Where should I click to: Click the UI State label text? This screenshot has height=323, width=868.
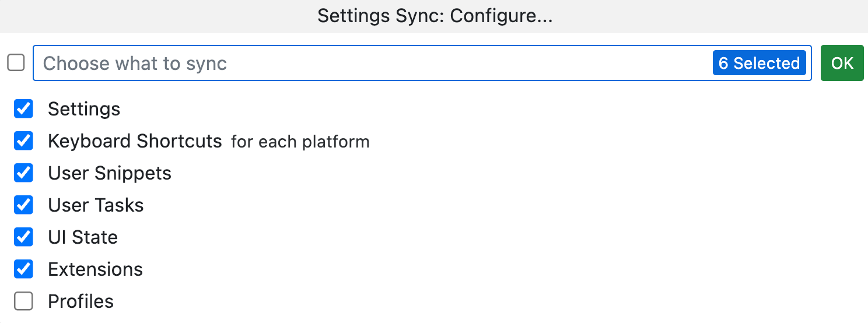point(83,237)
